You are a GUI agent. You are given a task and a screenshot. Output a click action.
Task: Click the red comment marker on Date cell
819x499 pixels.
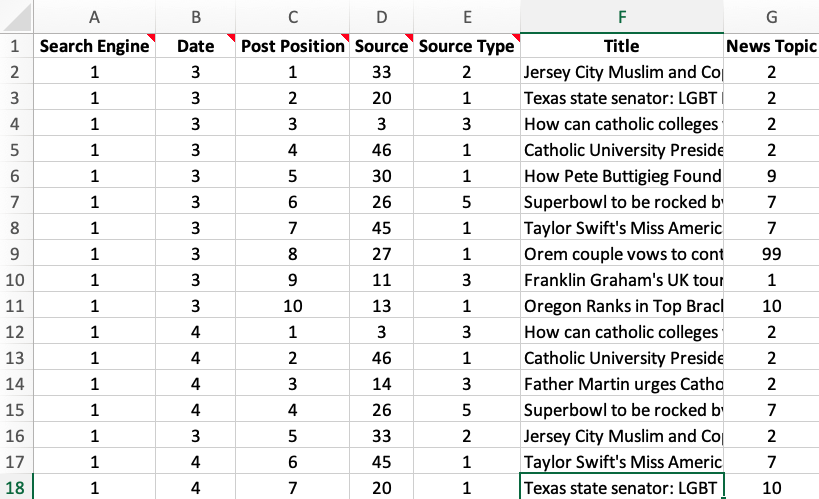[x=231, y=37]
